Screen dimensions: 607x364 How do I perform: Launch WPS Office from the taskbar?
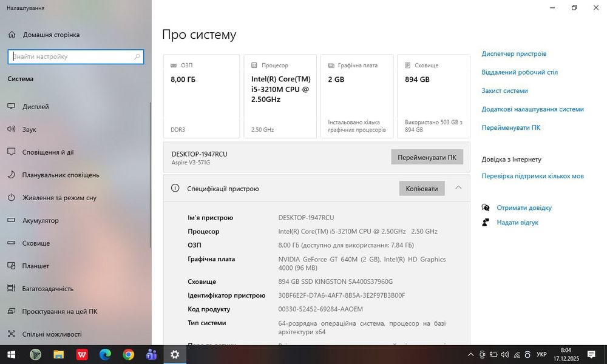82,354
